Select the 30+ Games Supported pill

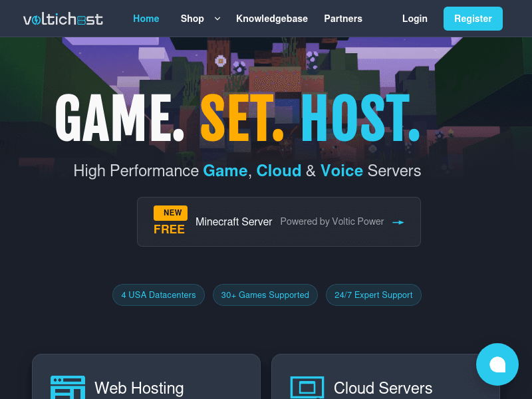pyautogui.click(x=265, y=295)
